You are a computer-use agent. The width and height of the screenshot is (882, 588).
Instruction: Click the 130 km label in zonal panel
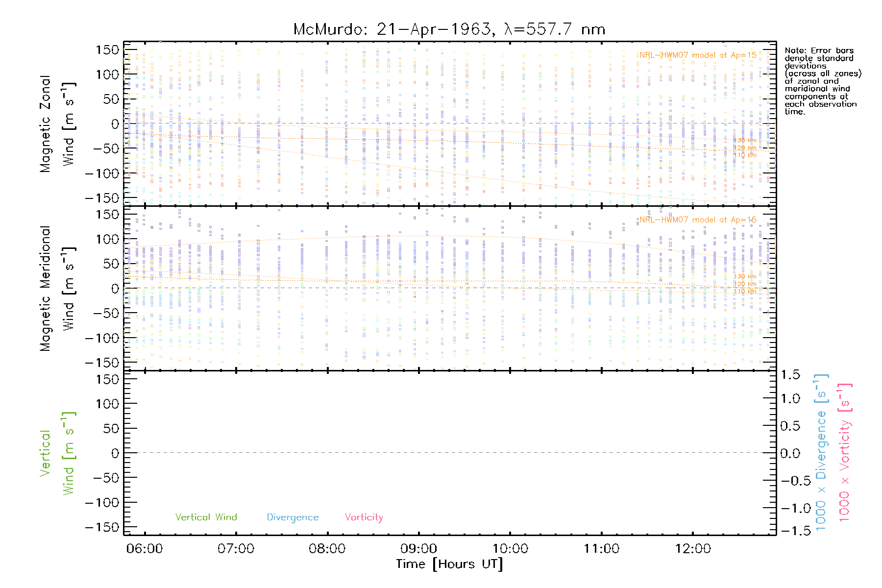point(745,141)
